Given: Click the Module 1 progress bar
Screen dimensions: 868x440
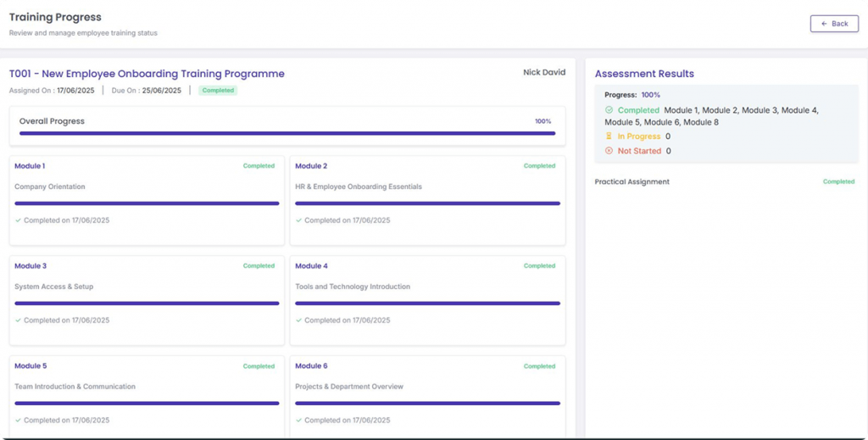Looking at the screenshot, I should point(147,203).
